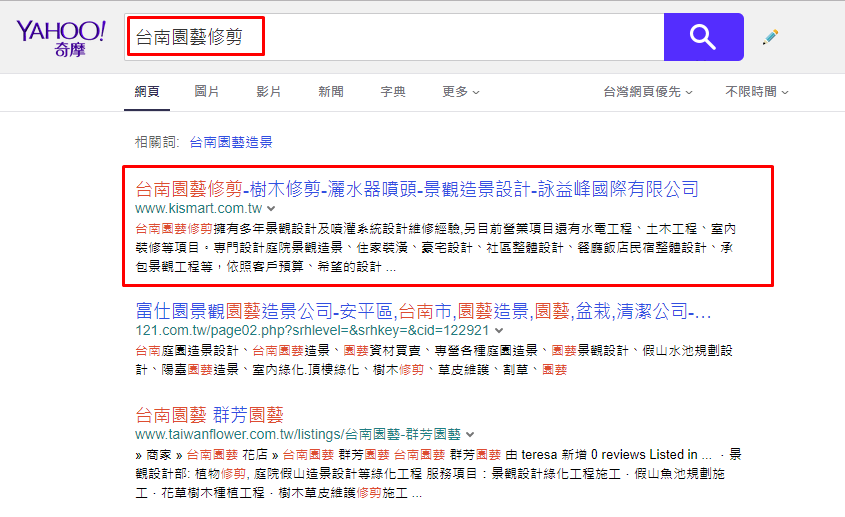Open the 詠益峰國際有限公司 result title
This screenshot has width=845, height=517.
pyautogui.click(x=417, y=189)
